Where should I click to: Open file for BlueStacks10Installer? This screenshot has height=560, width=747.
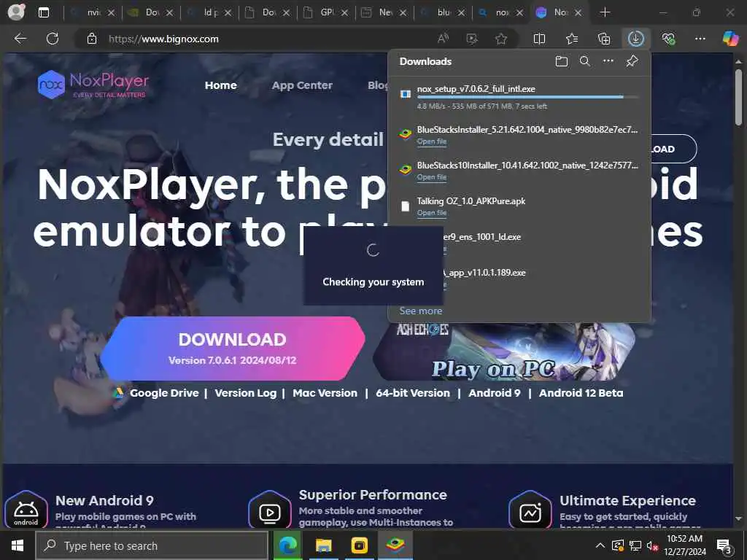click(432, 177)
